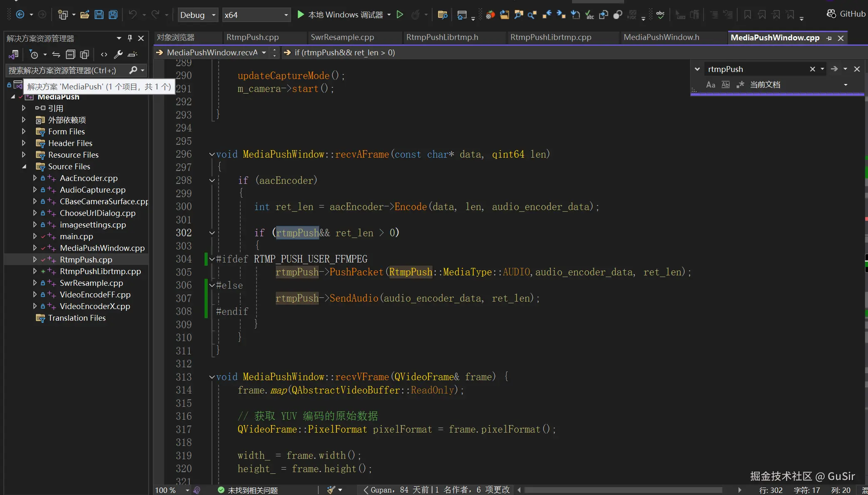Screen dimensions: 868x495
Task: Expand the Header Files folder
Action: point(24,143)
